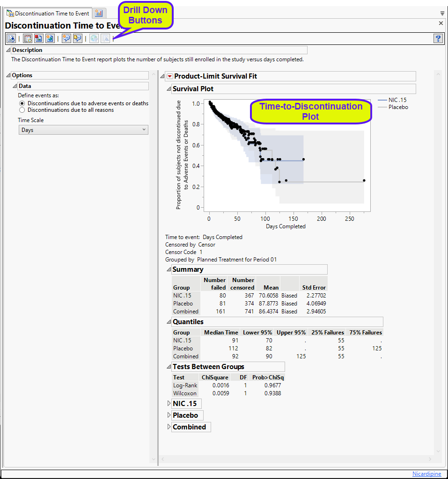
Task: Click the ChiSquare column header
Action: click(x=215, y=377)
